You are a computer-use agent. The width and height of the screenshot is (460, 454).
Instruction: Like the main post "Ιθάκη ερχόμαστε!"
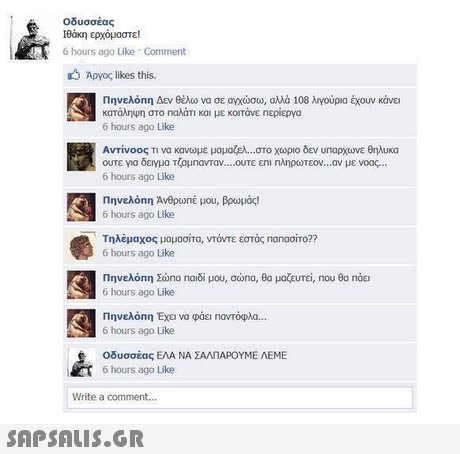click(x=126, y=51)
